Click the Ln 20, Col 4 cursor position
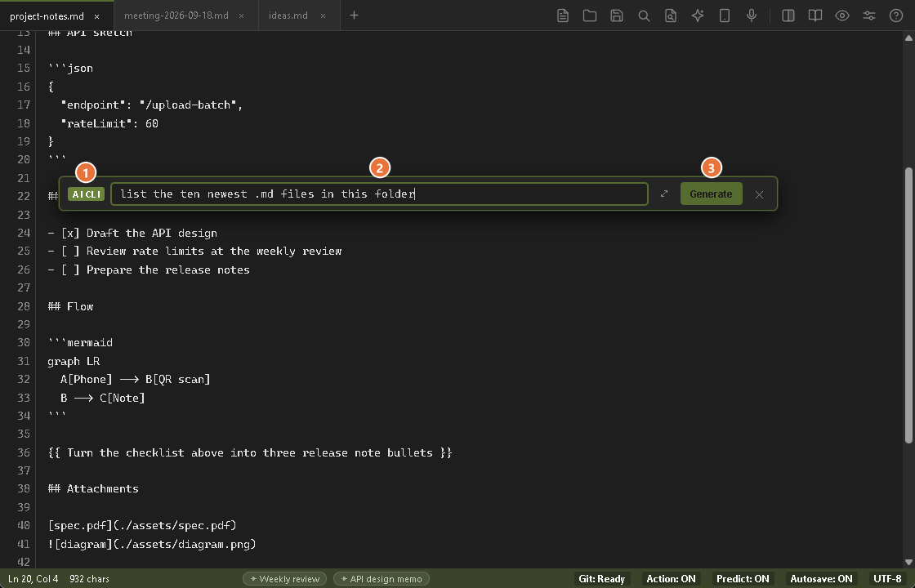The width and height of the screenshot is (915, 588). coord(33,579)
